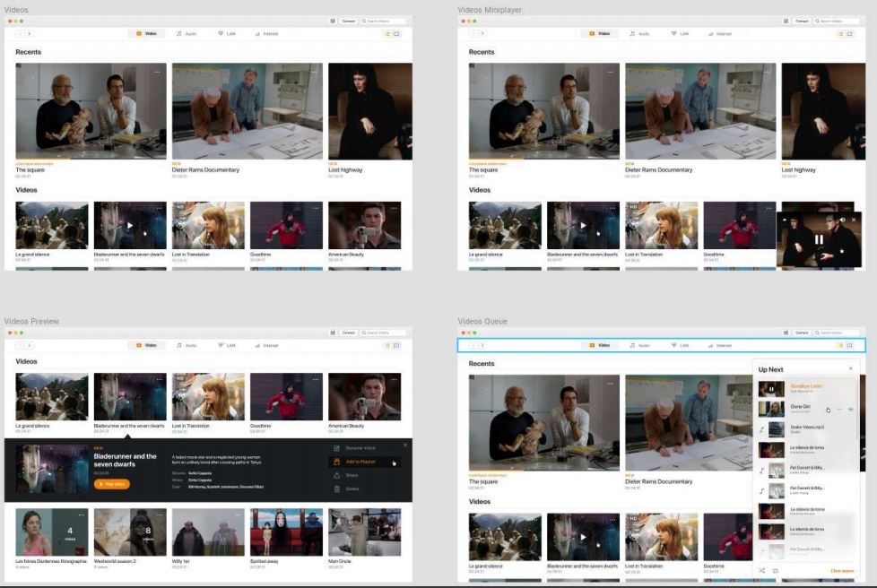Open more options dots on Bladerunner thumbnail, Videos Preview
The image size is (877, 588).
pyautogui.click(x=159, y=379)
